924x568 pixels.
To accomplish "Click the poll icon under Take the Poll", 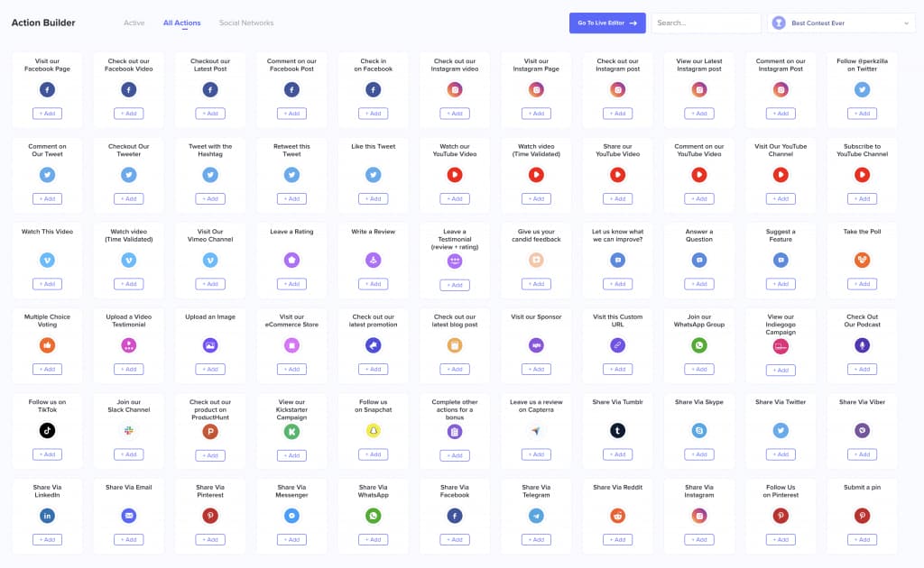I will tap(862, 261).
